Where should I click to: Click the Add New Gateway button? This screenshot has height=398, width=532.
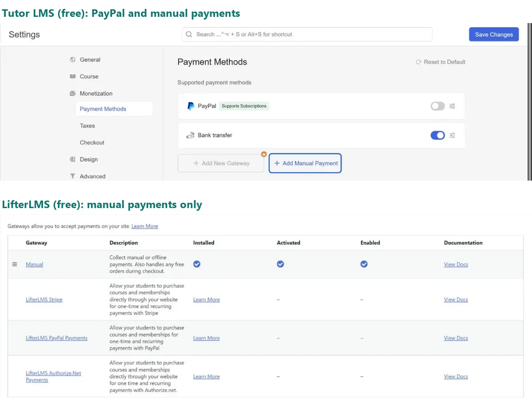pyautogui.click(x=221, y=163)
